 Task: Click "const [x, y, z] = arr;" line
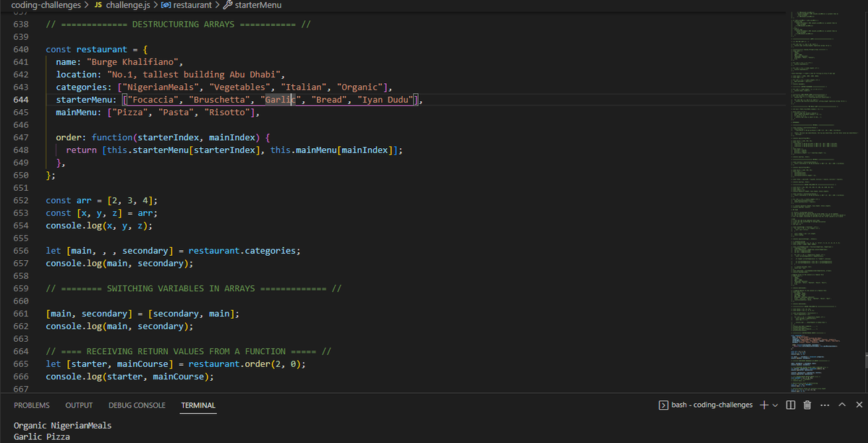point(102,213)
